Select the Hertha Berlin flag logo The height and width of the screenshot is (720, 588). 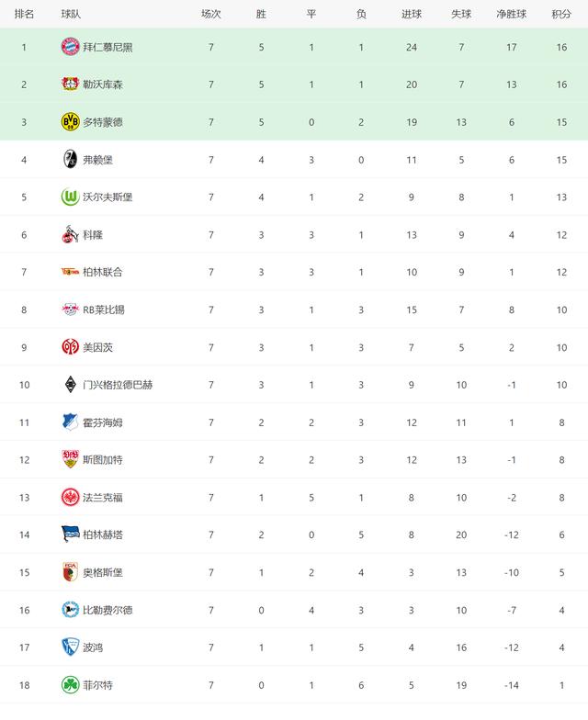point(70,534)
